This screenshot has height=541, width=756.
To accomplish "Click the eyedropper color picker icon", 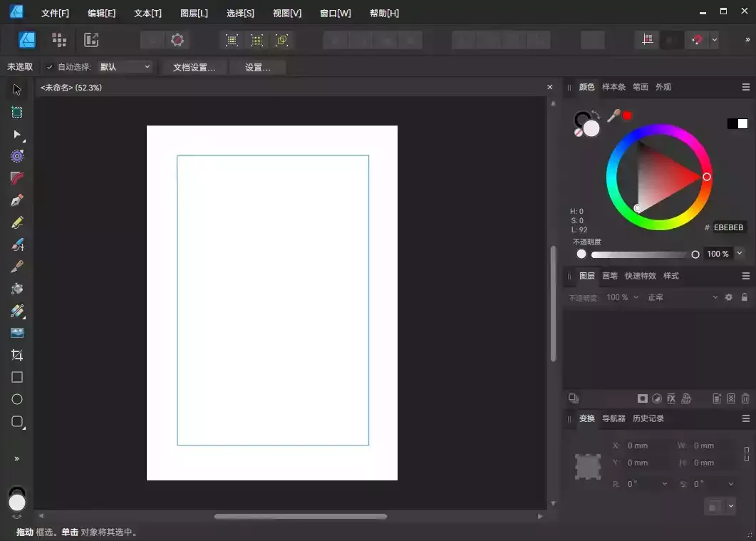I will [612, 115].
